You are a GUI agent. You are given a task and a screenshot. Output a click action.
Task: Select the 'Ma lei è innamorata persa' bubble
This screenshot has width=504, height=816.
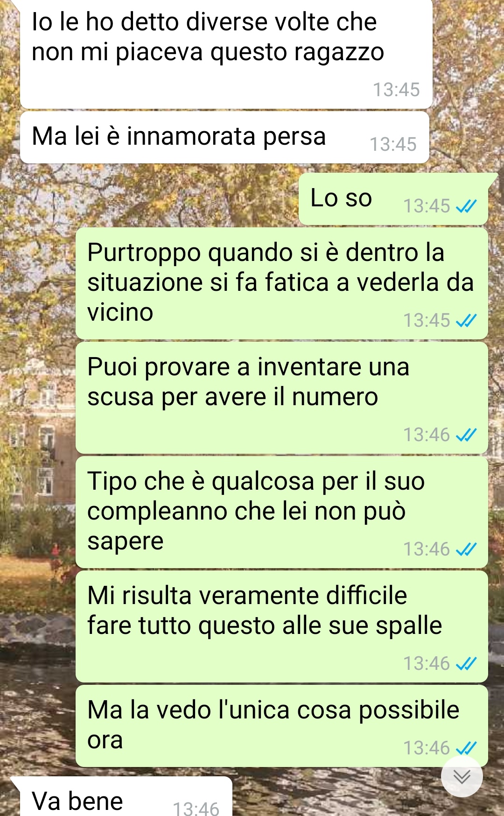coord(224,137)
